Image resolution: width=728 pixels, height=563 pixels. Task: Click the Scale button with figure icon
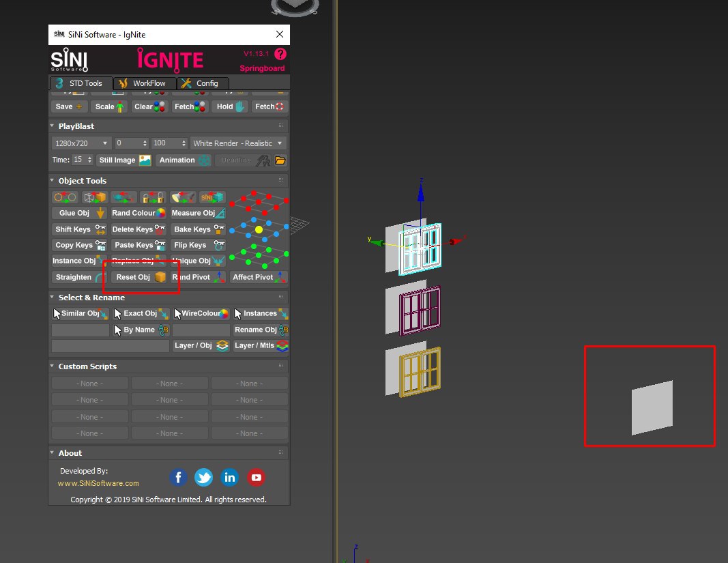click(109, 106)
